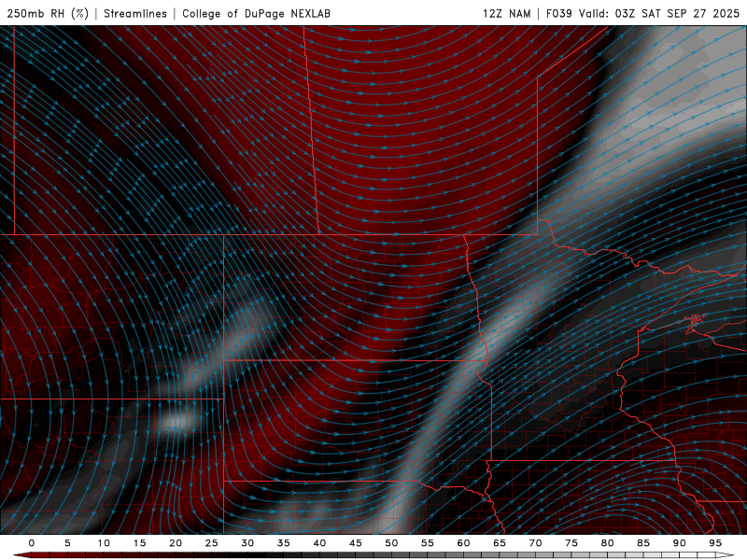Screen dimensions: 747x560
Task: Click the "85" scale value
Action: (643, 543)
